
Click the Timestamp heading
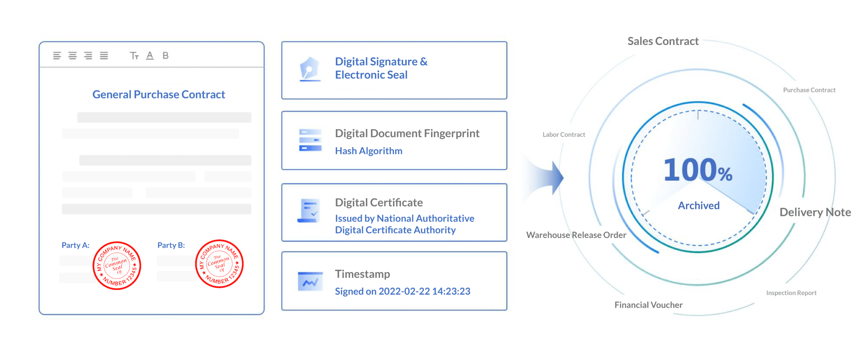pyautogui.click(x=362, y=274)
